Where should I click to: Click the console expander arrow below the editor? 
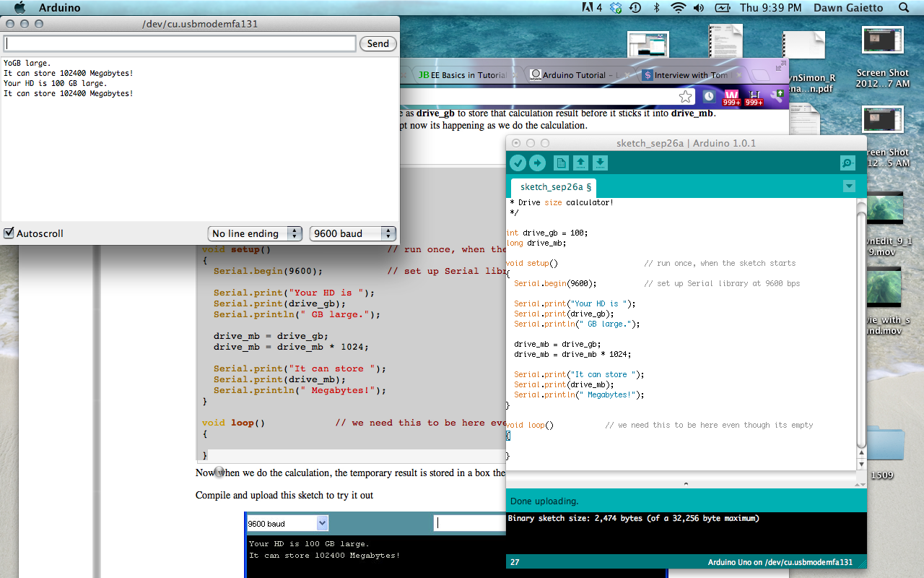pyautogui.click(x=686, y=484)
